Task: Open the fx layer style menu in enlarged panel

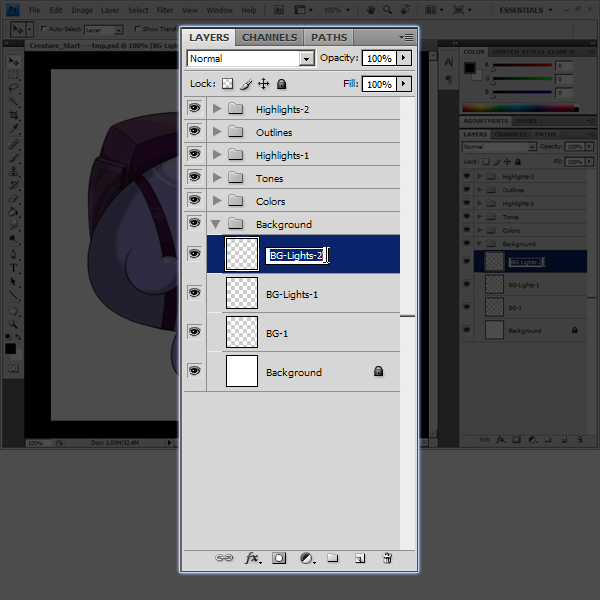Action: coord(253,558)
